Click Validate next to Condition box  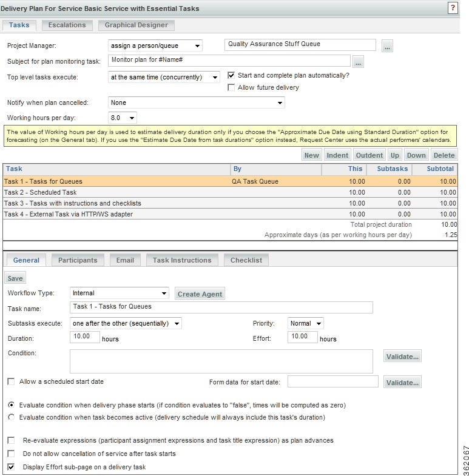point(402,357)
